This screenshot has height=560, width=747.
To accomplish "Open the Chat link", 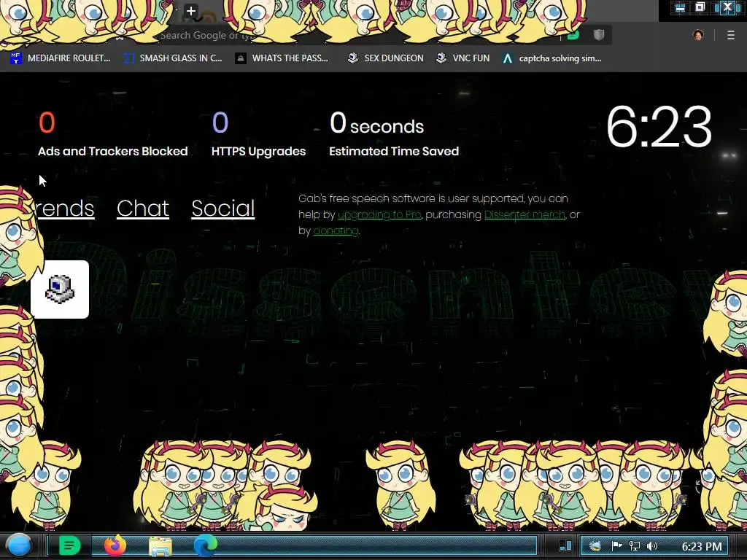I will tap(143, 209).
